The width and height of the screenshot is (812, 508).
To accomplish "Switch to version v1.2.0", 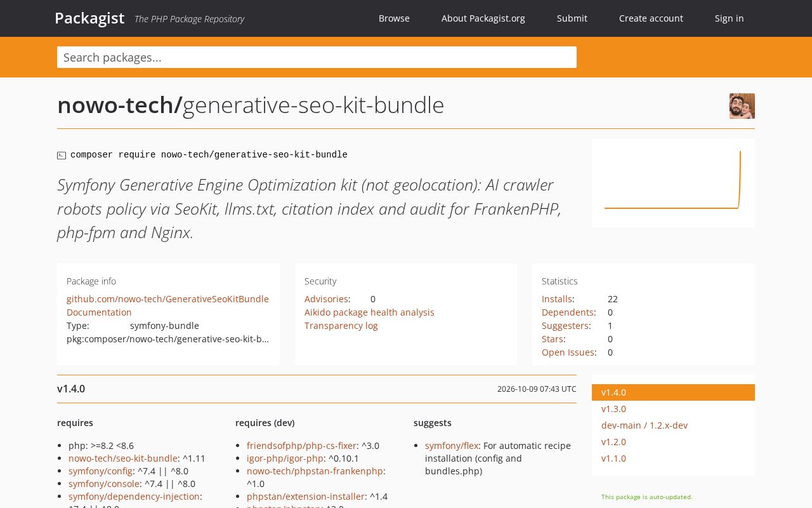I will 613,442.
